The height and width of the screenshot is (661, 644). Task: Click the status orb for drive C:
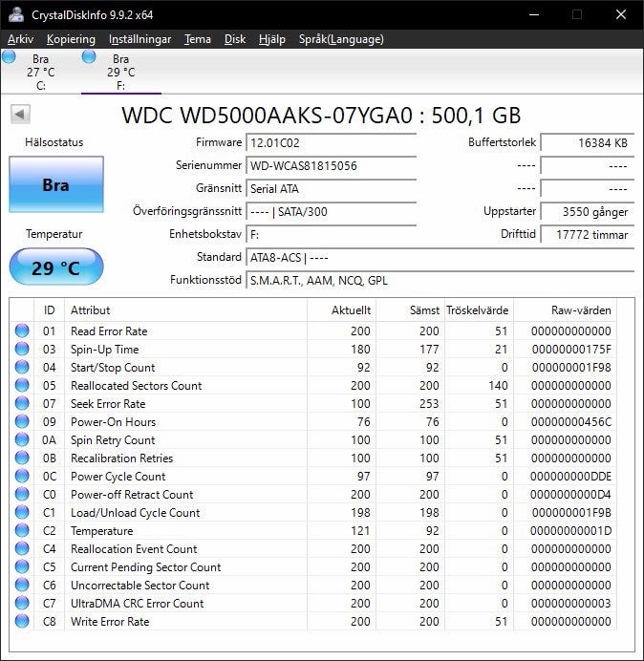point(9,56)
